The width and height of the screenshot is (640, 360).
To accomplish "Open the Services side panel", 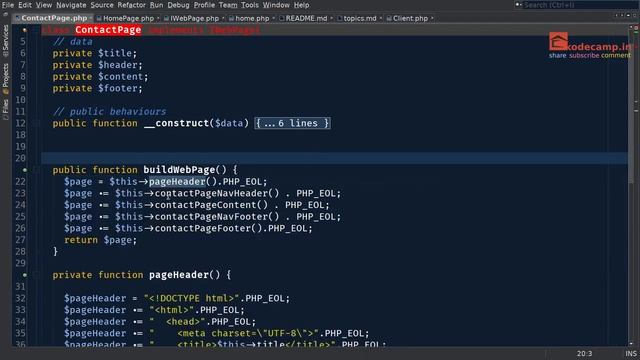I will (5, 40).
